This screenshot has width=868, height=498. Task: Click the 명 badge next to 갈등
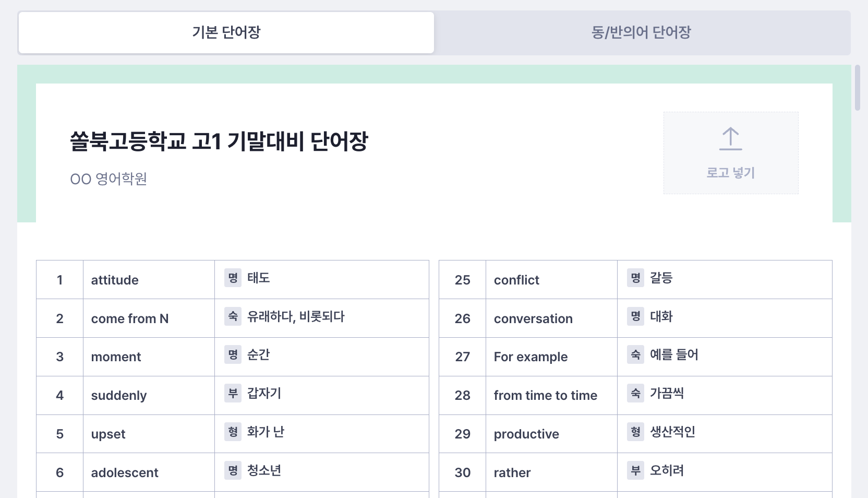point(635,278)
